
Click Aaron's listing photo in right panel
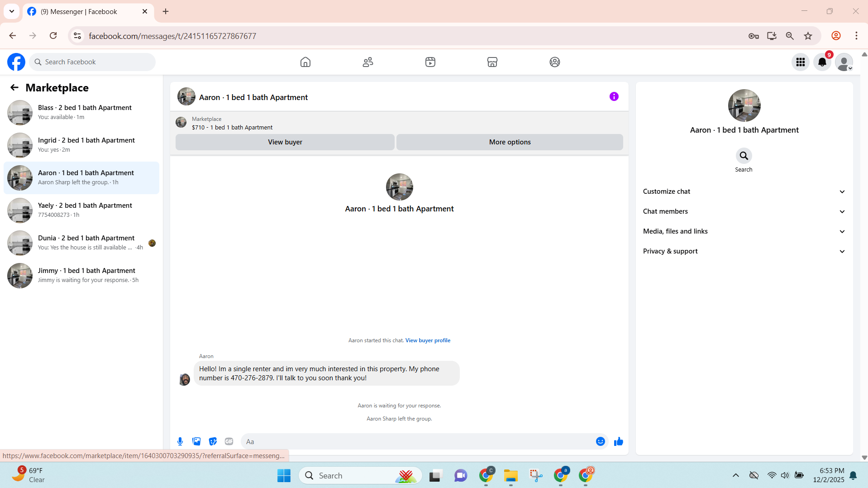coord(744,105)
